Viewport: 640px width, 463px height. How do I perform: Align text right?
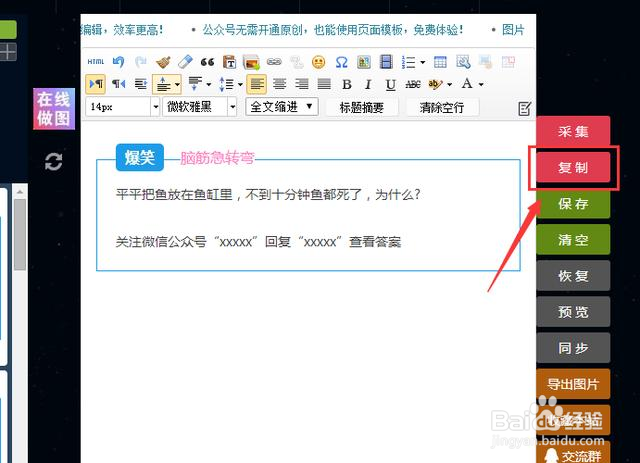pos(302,84)
